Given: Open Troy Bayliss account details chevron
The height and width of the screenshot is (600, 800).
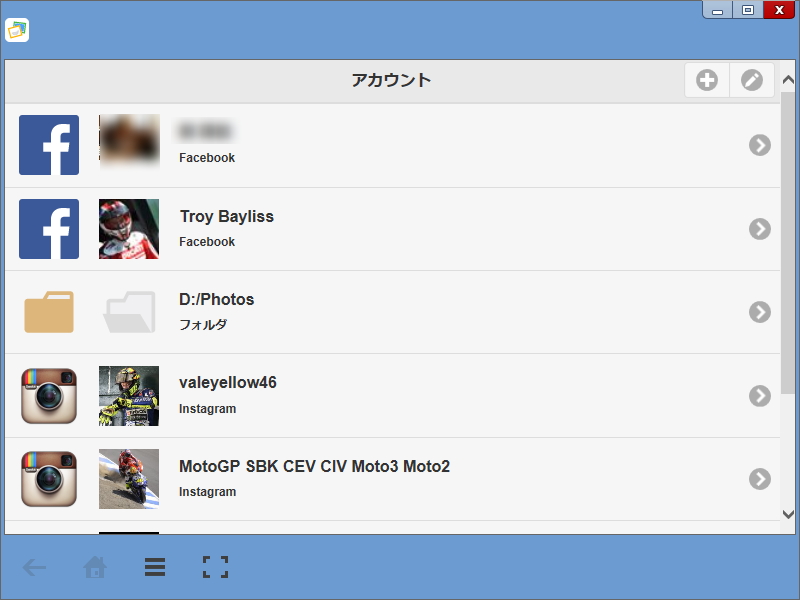Looking at the screenshot, I should [758, 229].
